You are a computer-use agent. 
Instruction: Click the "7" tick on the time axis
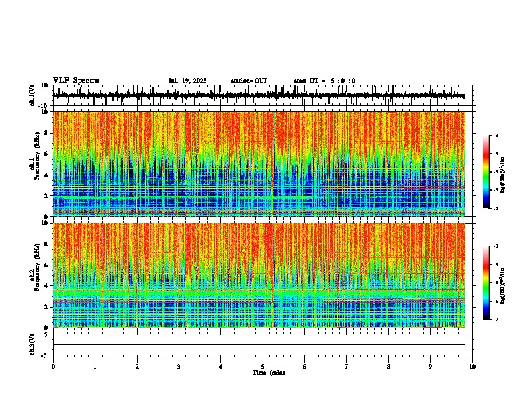pyautogui.click(x=347, y=367)
